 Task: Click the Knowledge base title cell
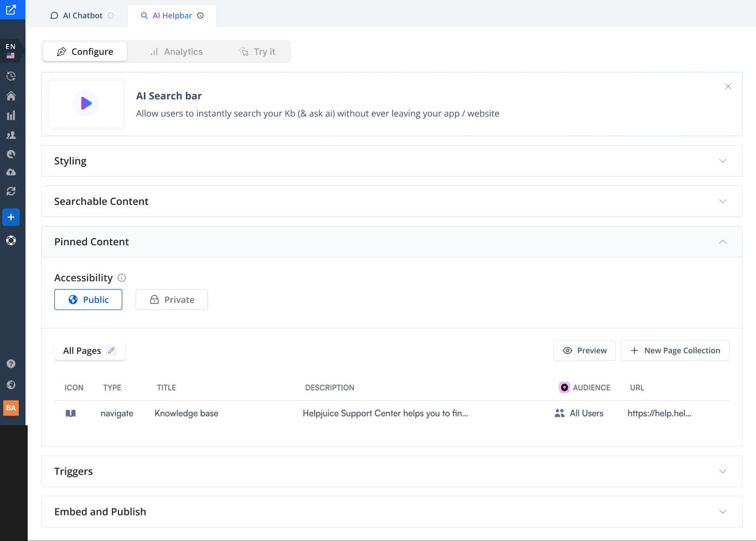(186, 414)
